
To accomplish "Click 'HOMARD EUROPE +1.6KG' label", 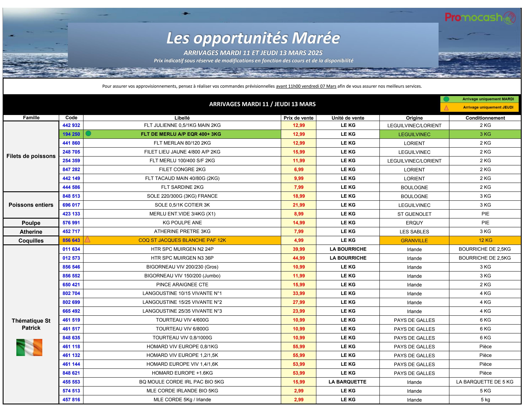I will (182, 373).
